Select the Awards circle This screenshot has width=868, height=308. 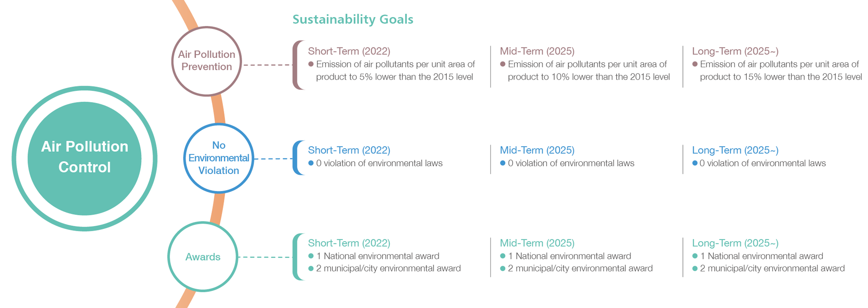[203, 257]
